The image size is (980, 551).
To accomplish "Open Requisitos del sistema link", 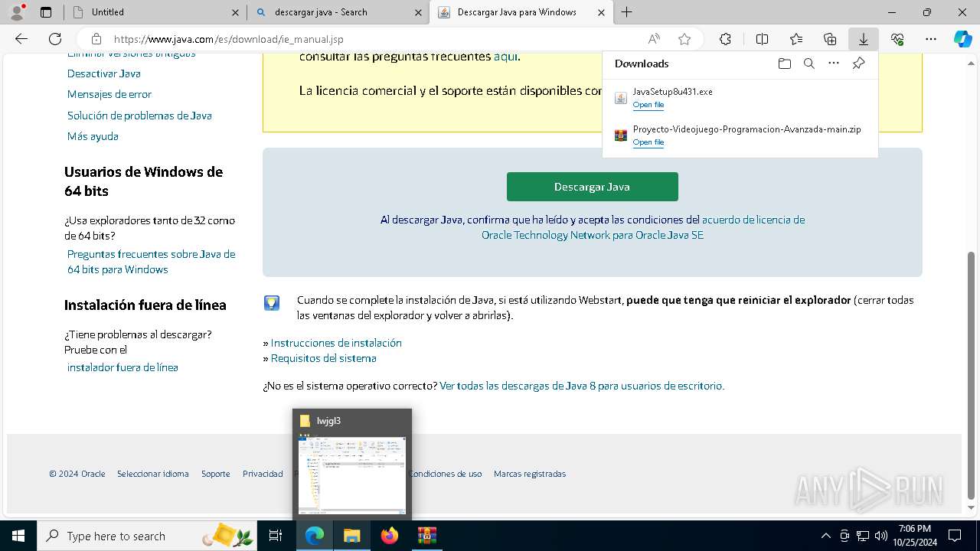I will (323, 358).
